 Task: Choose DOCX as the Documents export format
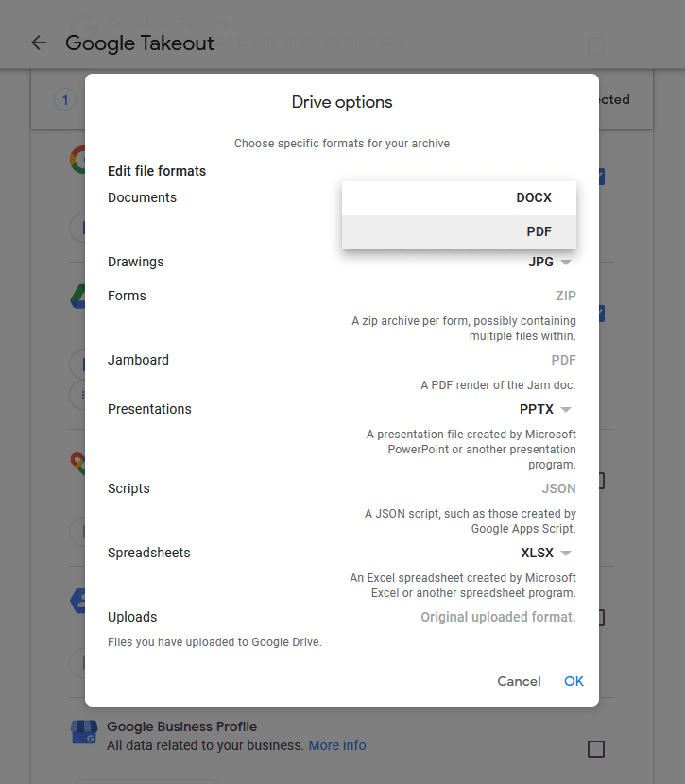pyautogui.click(x=534, y=197)
